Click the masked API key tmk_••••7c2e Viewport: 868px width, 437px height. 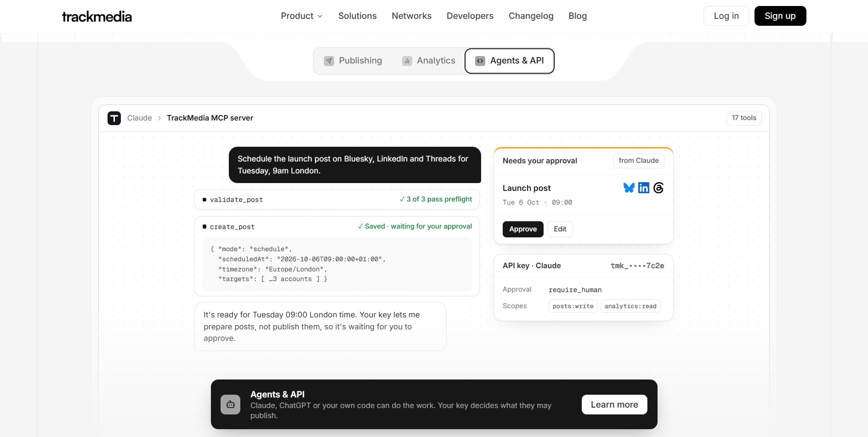pos(637,266)
